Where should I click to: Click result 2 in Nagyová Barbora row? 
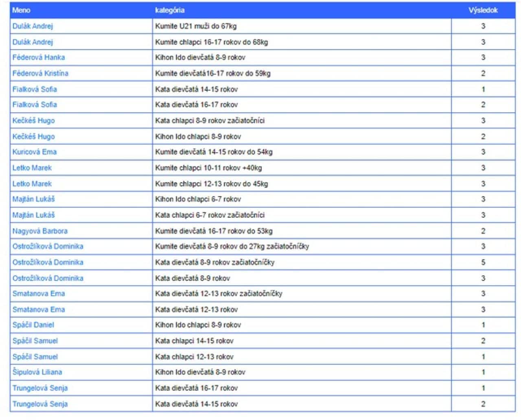point(483,231)
